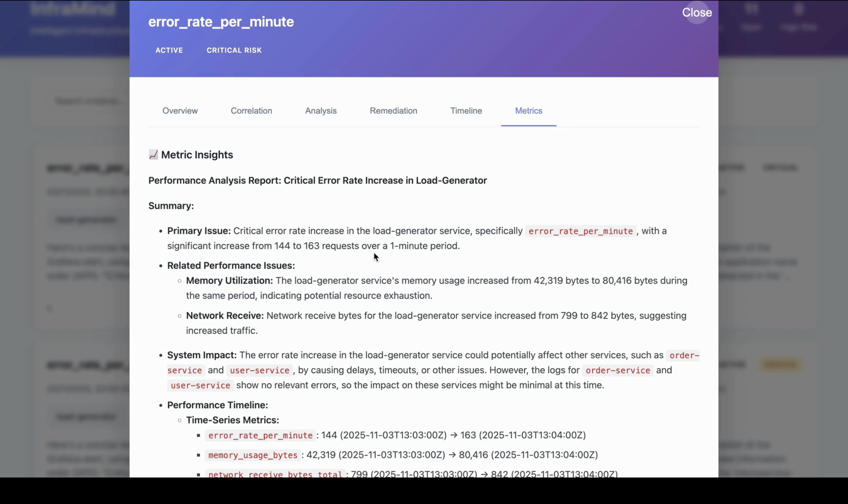Click the ACTIVE status badge
Image resolution: width=848 pixels, height=504 pixels.
(169, 50)
